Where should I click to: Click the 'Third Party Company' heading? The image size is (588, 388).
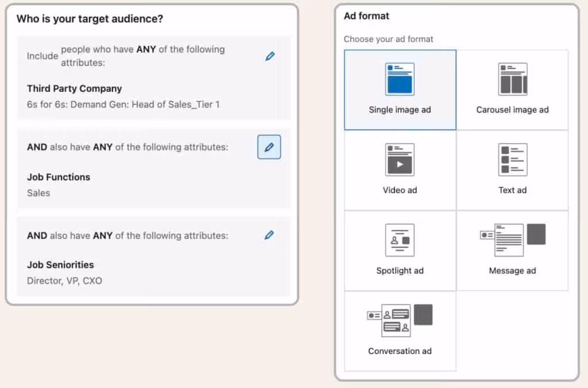(x=74, y=89)
